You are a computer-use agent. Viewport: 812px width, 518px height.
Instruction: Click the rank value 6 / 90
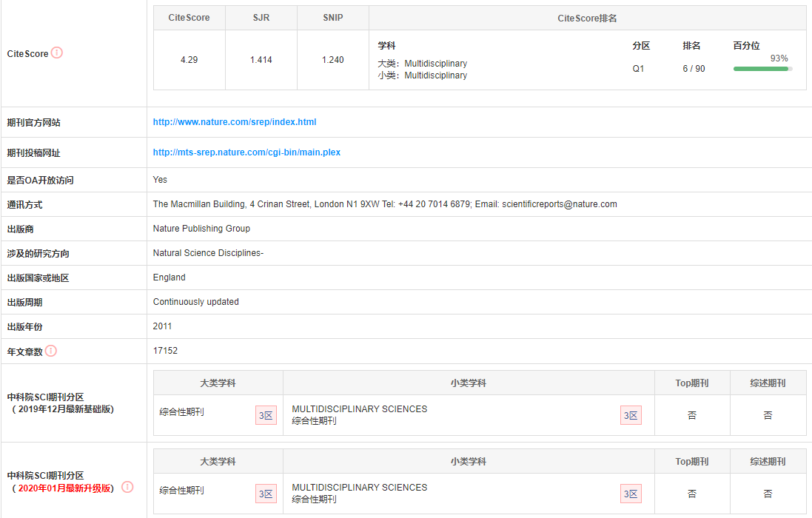coord(694,69)
